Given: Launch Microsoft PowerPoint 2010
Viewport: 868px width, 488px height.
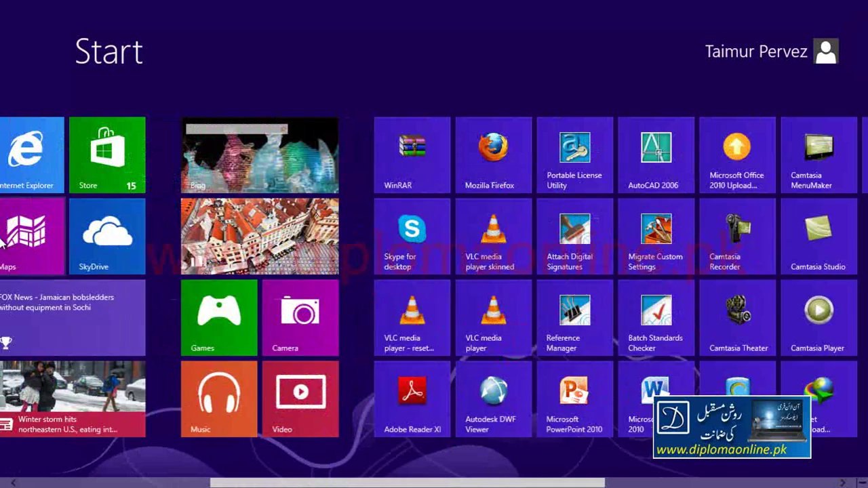Looking at the screenshot, I should (575, 399).
